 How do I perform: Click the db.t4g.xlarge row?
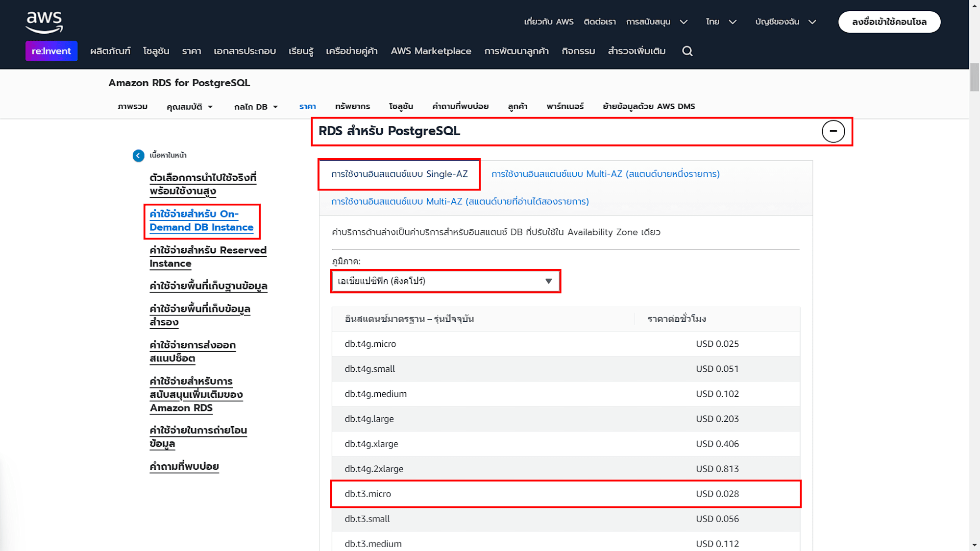click(x=565, y=444)
